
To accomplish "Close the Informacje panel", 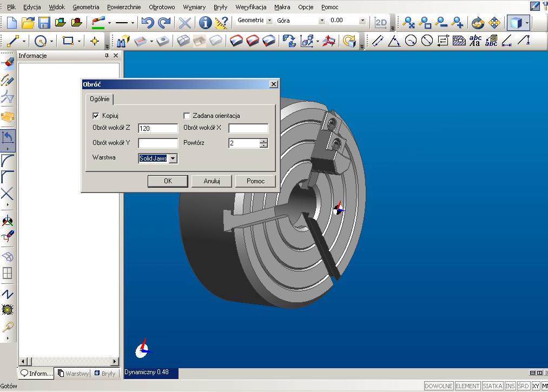I will [x=116, y=56].
